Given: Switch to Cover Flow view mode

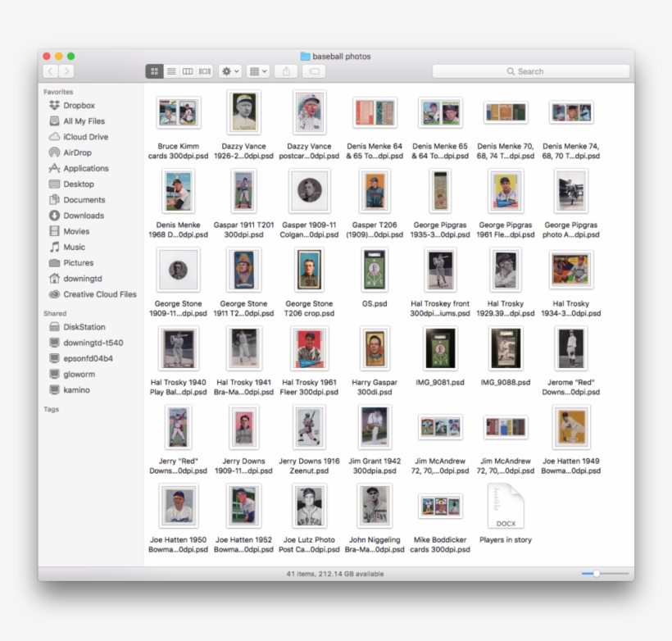Looking at the screenshot, I should [x=205, y=72].
